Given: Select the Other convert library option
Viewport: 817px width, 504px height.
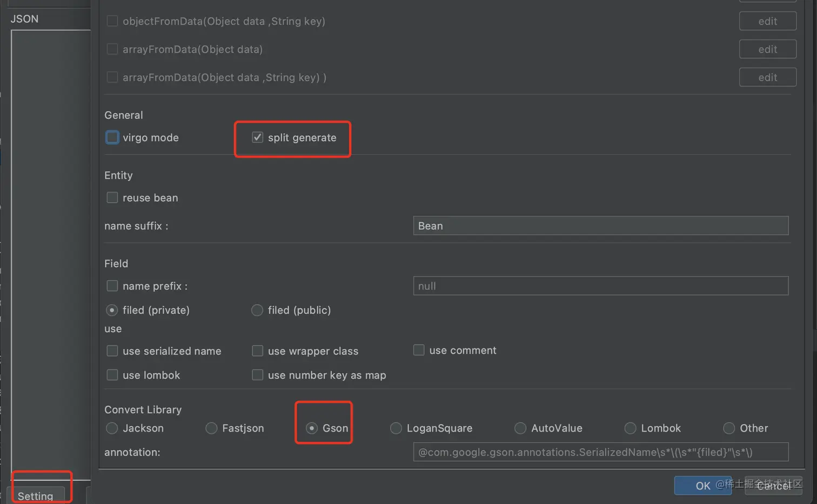Looking at the screenshot, I should click(729, 428).
